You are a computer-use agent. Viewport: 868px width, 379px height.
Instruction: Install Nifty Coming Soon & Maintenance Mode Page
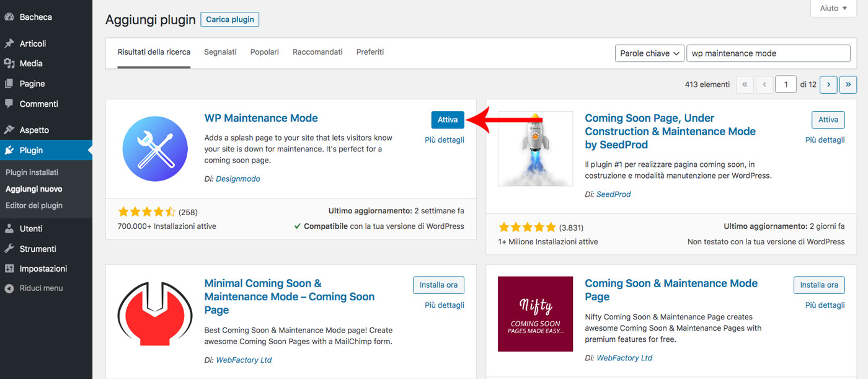tap(819, 285)
